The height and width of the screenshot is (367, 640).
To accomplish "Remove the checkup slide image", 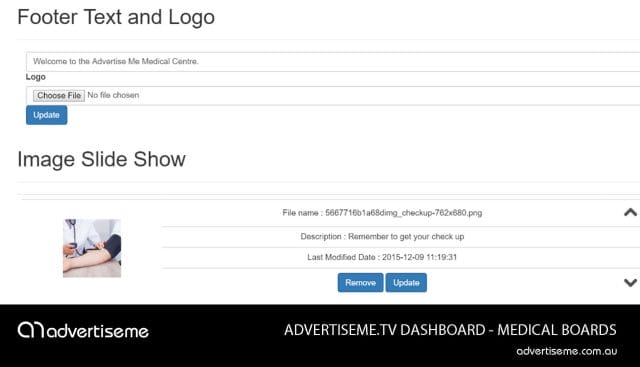I will point(360,282).
